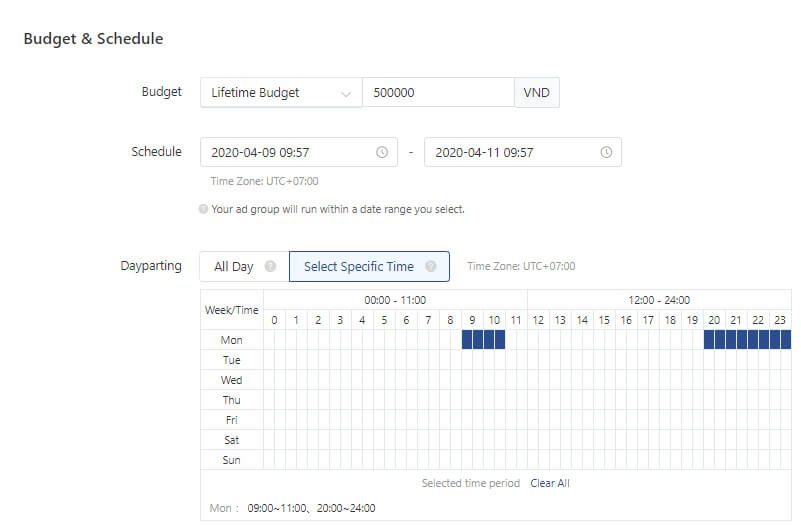Click help icon beside Select Specific Time

pyautogui.click(x=431, y=267)
